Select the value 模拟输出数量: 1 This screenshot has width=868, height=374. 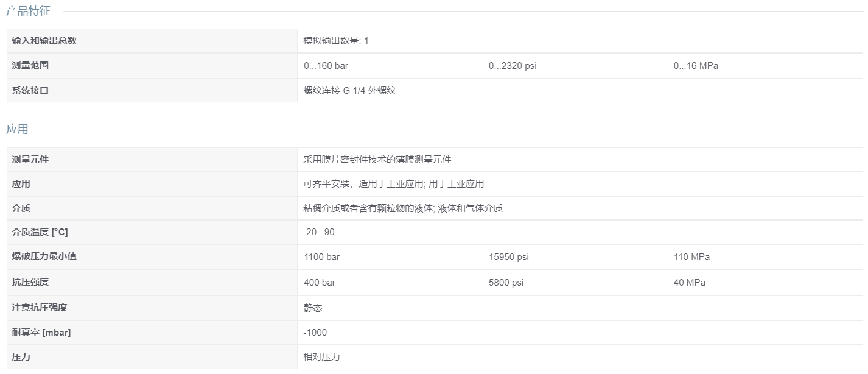tap(336, 41)
